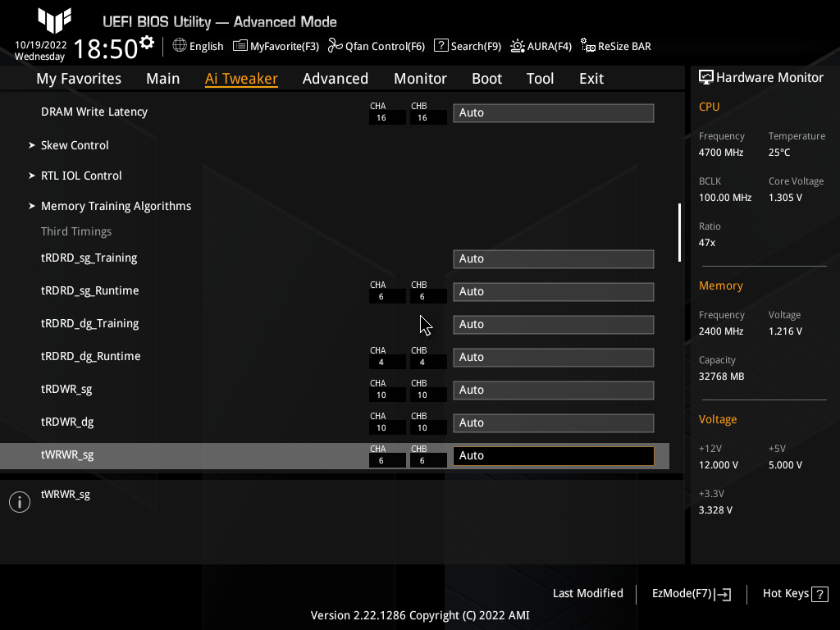Open the Qfan Control(F6) utility

coord(376,46)
